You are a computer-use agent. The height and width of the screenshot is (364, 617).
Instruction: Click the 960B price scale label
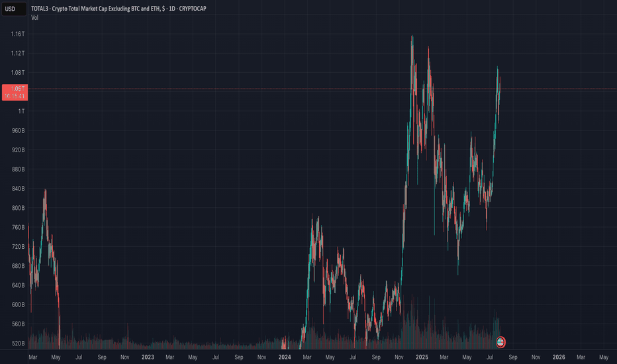click(18, 130)
